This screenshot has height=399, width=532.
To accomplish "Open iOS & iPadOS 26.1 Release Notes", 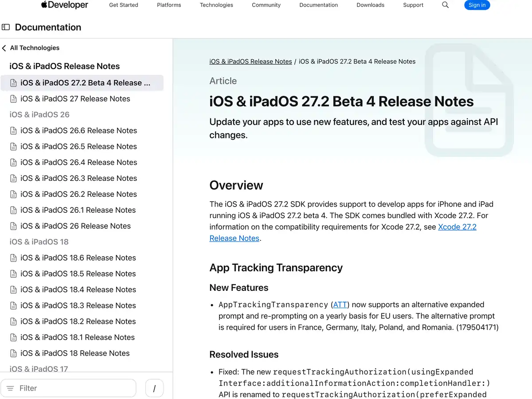I will (78, 211).
